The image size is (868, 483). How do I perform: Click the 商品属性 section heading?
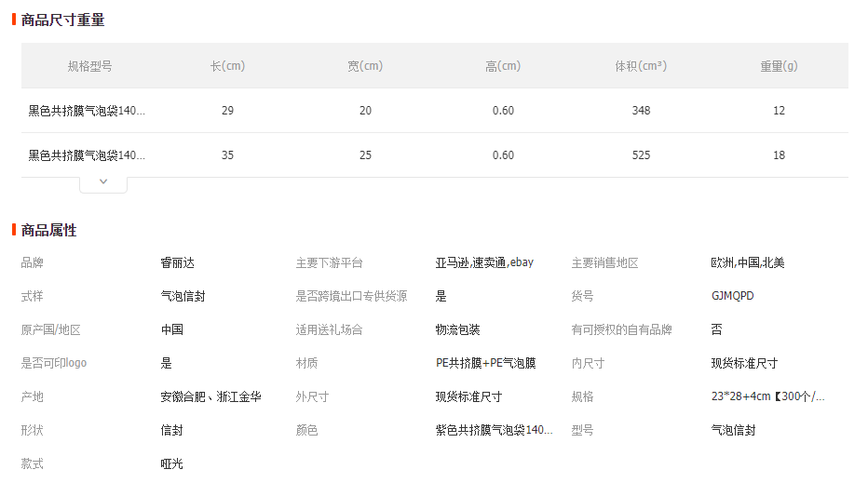pyautogui.click(x=48, y=230)
